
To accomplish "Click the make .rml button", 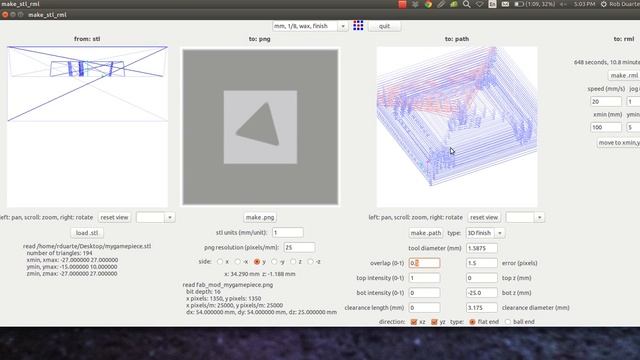I will click(624, 75).
